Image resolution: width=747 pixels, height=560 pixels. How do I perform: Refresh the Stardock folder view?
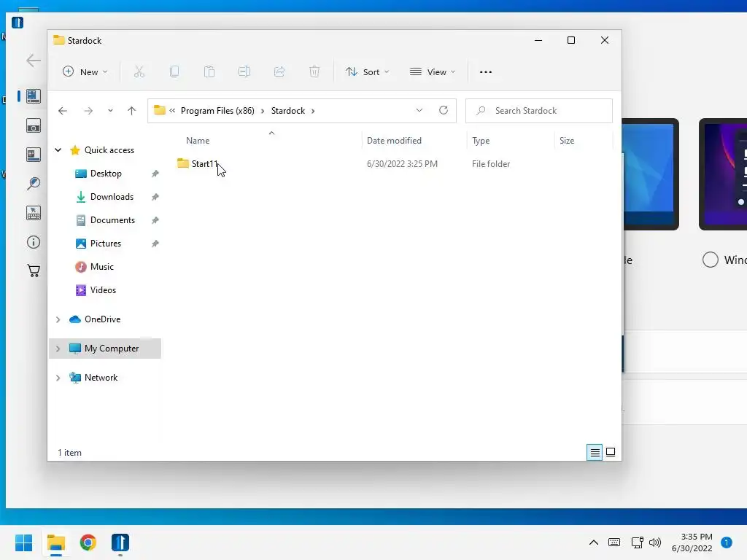(x=444, y=111)
